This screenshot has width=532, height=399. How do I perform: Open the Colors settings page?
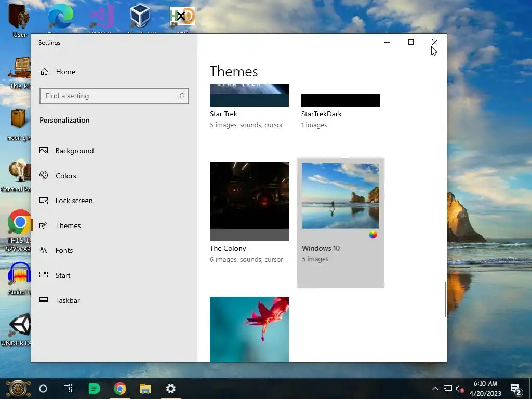pos(58,176)
